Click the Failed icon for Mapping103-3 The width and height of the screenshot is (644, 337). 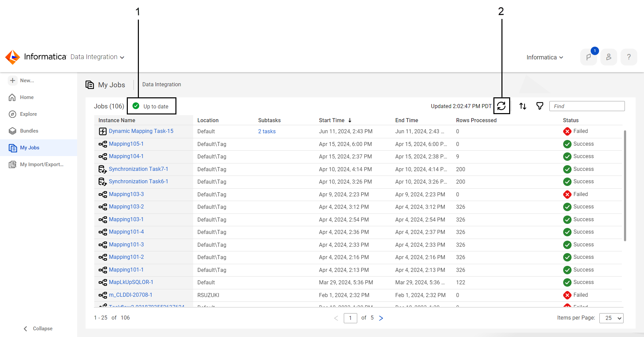(x=567, y=194)
